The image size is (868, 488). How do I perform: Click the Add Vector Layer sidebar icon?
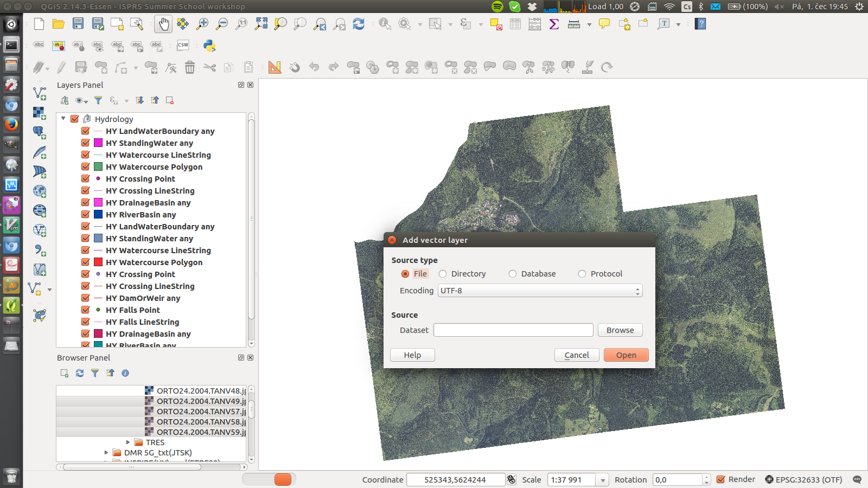coord(40,93)
